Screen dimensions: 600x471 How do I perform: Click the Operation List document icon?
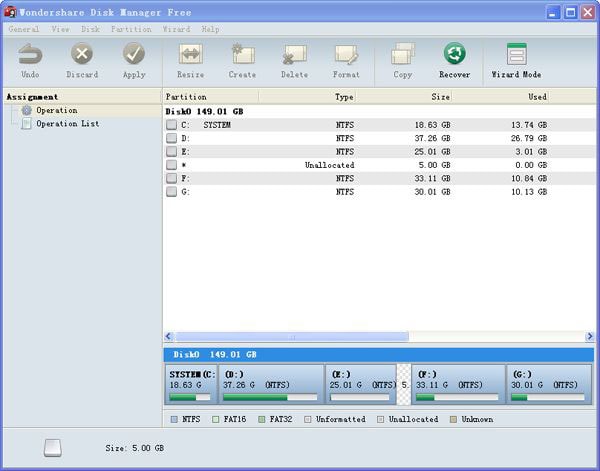tap(26, 124)
